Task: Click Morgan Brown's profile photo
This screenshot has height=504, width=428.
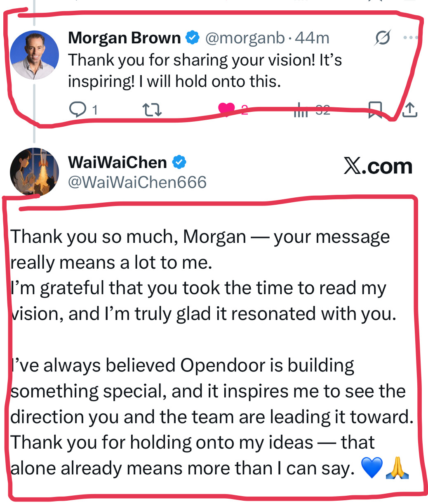Action: [34, 55]
